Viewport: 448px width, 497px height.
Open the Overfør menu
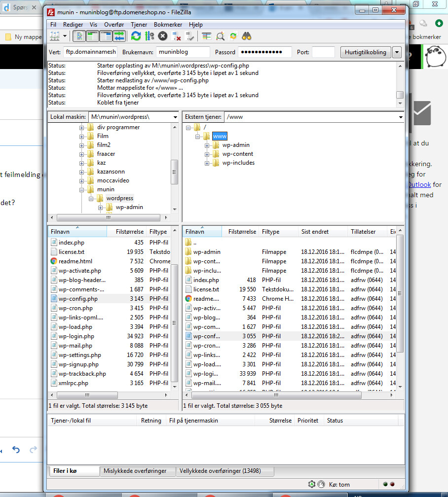pos(114,25)
